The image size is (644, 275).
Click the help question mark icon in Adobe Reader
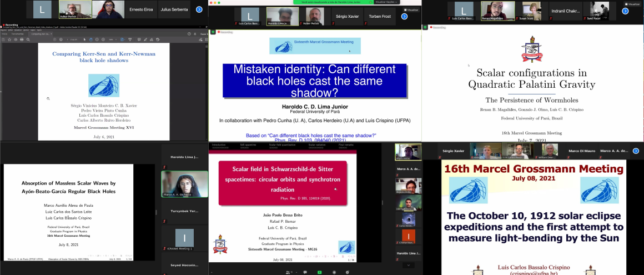189,34
